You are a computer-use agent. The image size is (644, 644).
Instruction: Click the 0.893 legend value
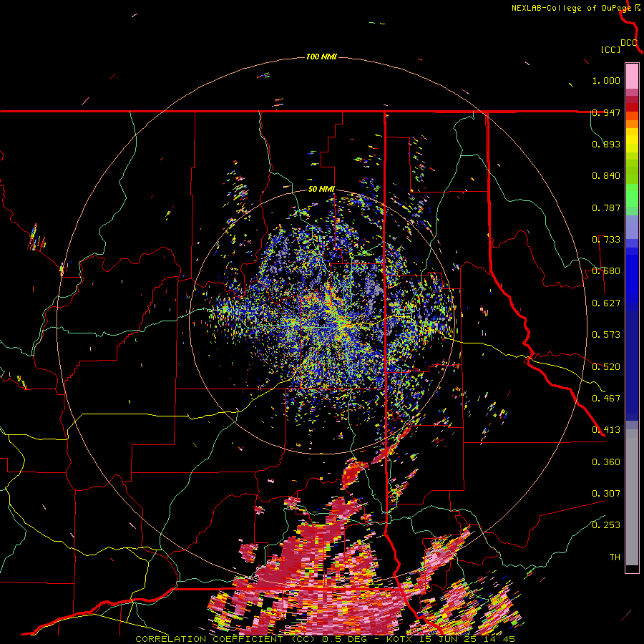pos(606,144)
